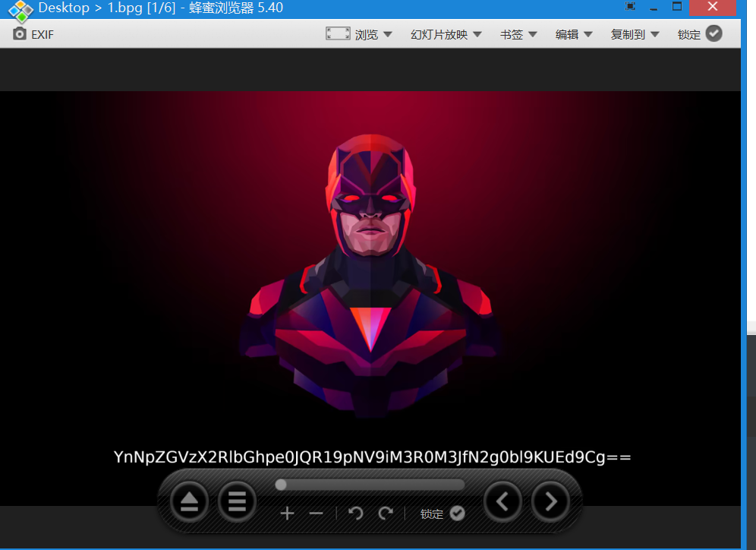Image resolution: width=756 pixels, height=550 pixels.
Task: Toggle 锁定 checkmark in bottom control bar
Action: pos(457,514)
